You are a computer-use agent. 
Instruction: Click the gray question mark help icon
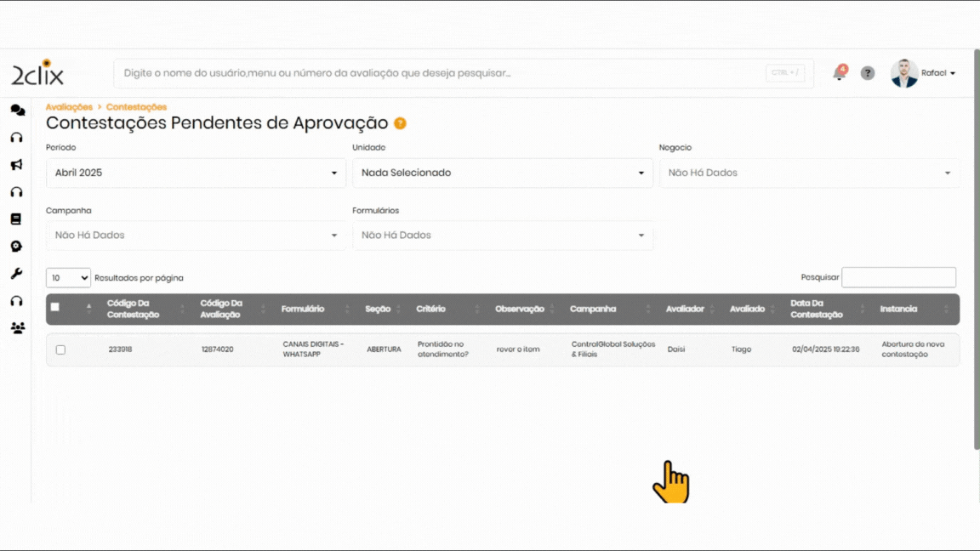pyautogui.click(x=868, y=73)
